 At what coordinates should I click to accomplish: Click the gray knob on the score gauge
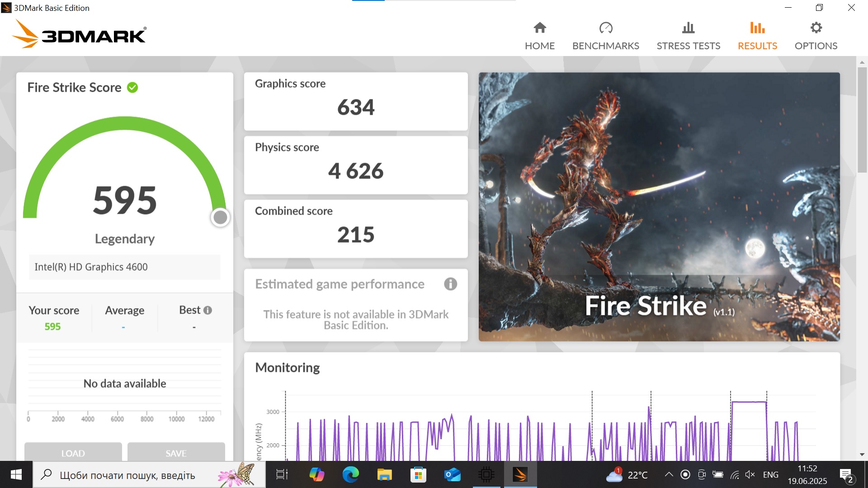click(220, 217)
